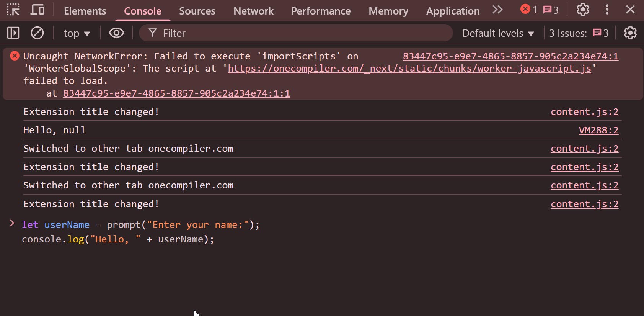Toggle the console sidebar panel
Image resolution: width=644 pixels, height=316 pixels.
(x=13, y=33)
